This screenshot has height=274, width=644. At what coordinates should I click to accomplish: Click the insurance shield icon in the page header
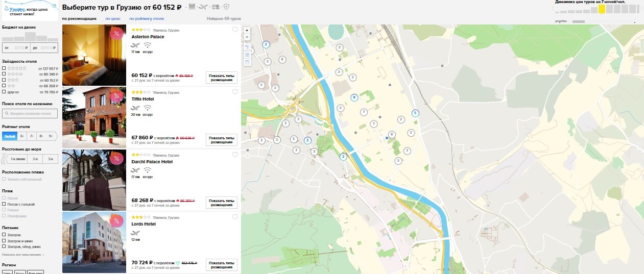pyautogui.click(x=226, y=7)
